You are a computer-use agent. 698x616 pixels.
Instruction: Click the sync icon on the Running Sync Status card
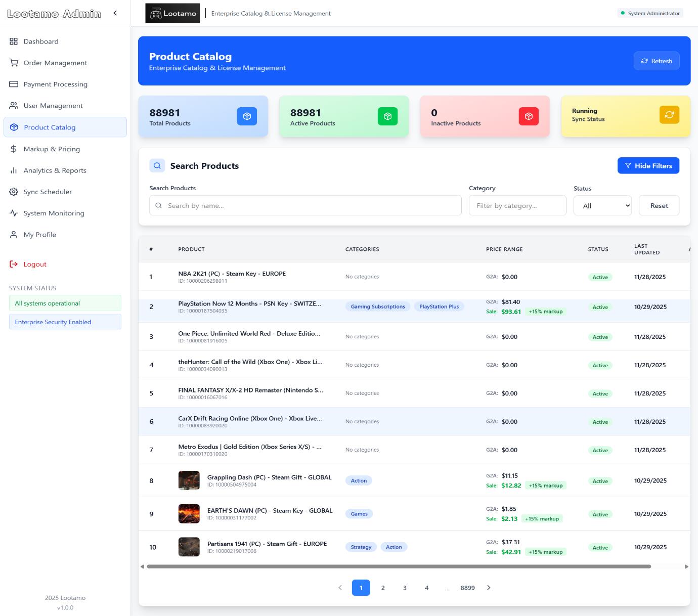point(669,114)
